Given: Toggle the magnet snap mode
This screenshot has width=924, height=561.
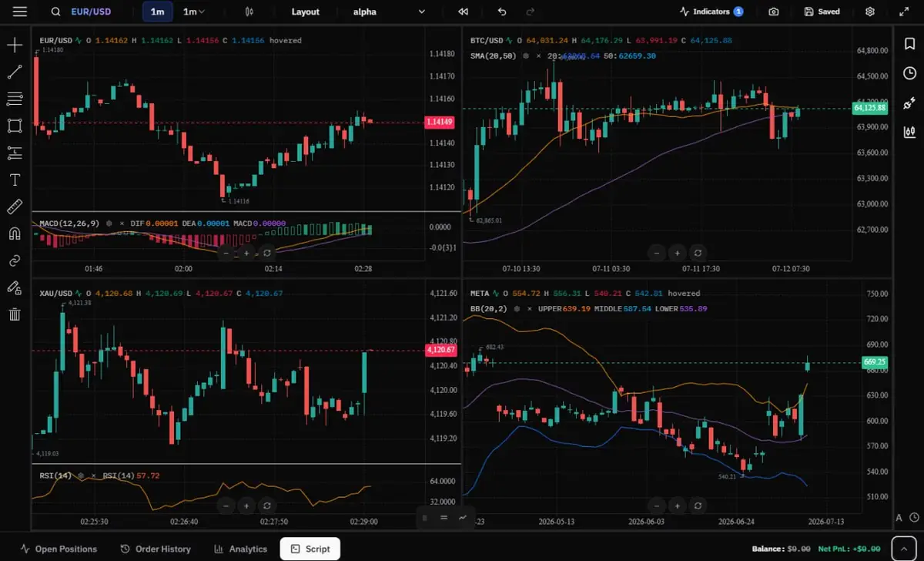Looking at the screenshot, I should pyautogui.click(x=14, y=233).
